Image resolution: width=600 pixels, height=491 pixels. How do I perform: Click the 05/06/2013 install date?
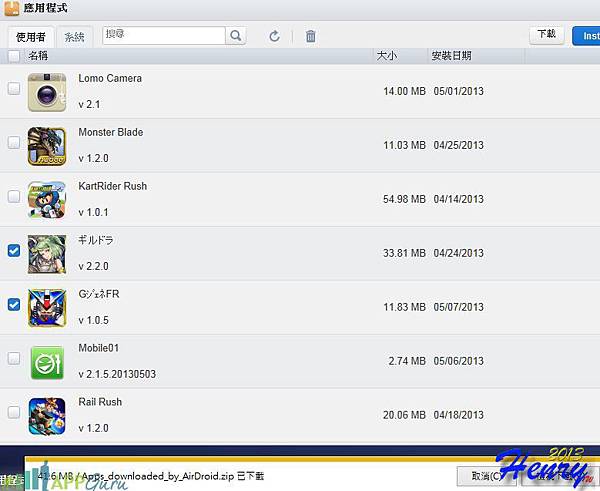[458, 361]
